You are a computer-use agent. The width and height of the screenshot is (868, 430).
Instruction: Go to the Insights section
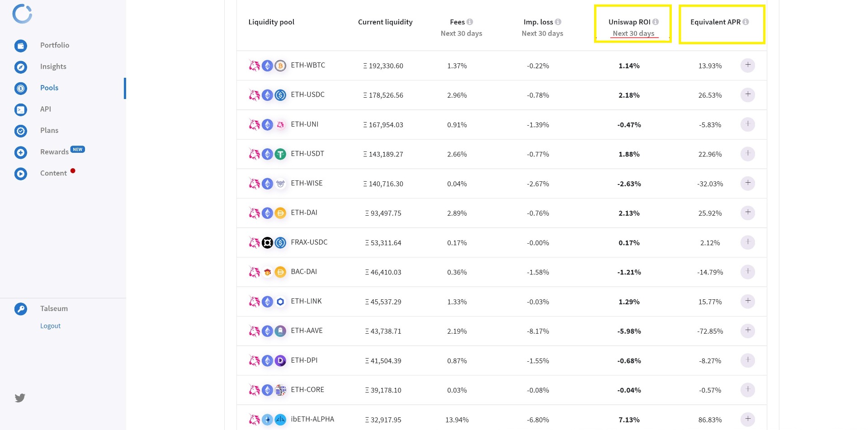coord(53,66)
